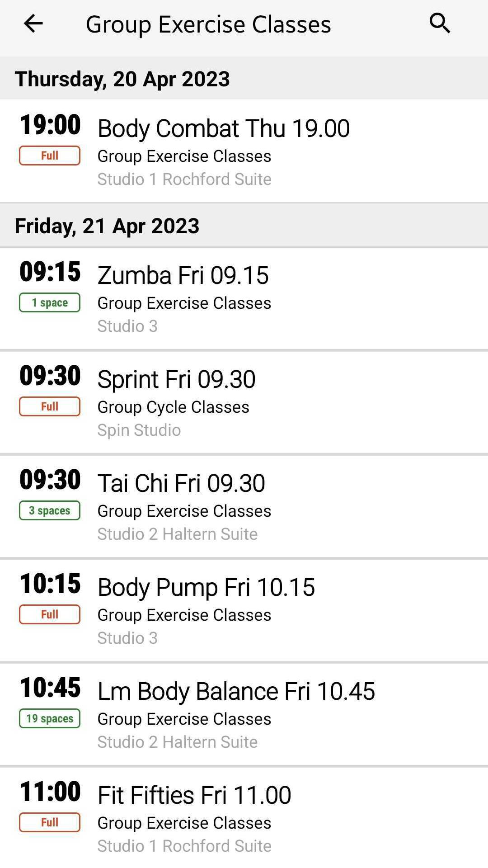Screen dimensions: 488x868
Task: Choose Tai Chi Fri 09.30 class
Action: [244, 507]
